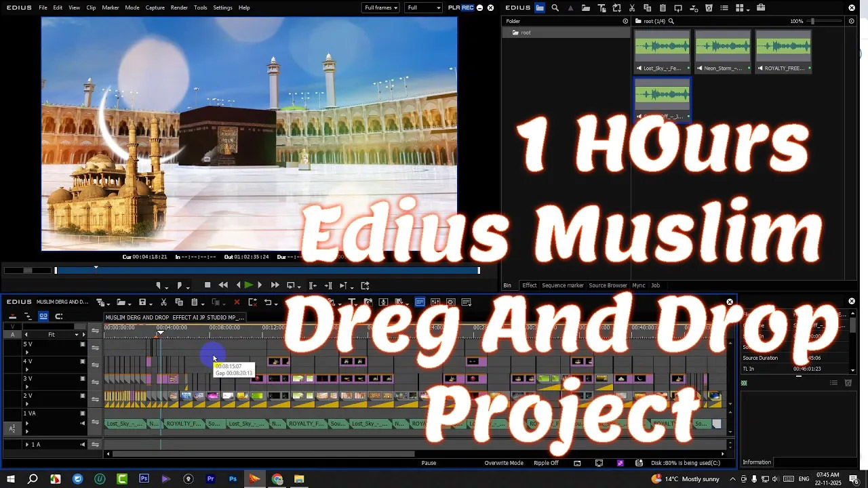868x488 pixels.
Task: Click the Undo icon in the timeline toolbar
Action: (x=269, y=302)
